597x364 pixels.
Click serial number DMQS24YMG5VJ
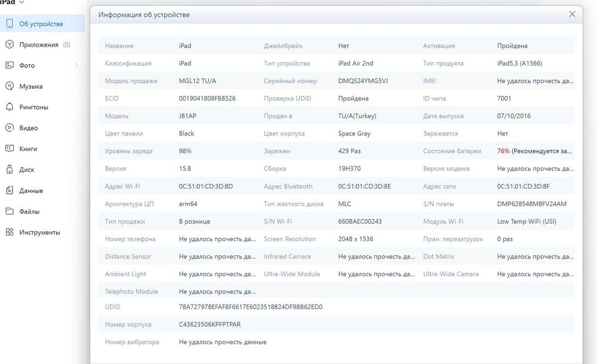[x=363, y=81]
